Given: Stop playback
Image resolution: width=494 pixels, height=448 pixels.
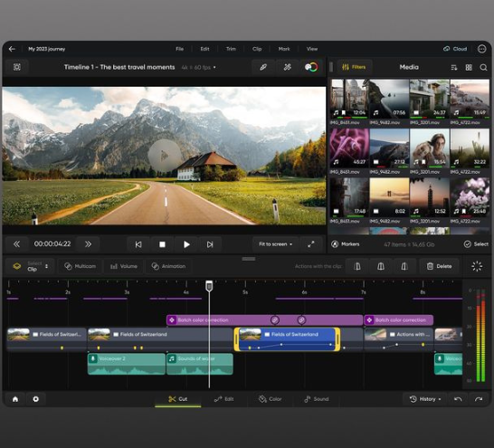Looking at the screenshot, I should [x=162, y=244].
